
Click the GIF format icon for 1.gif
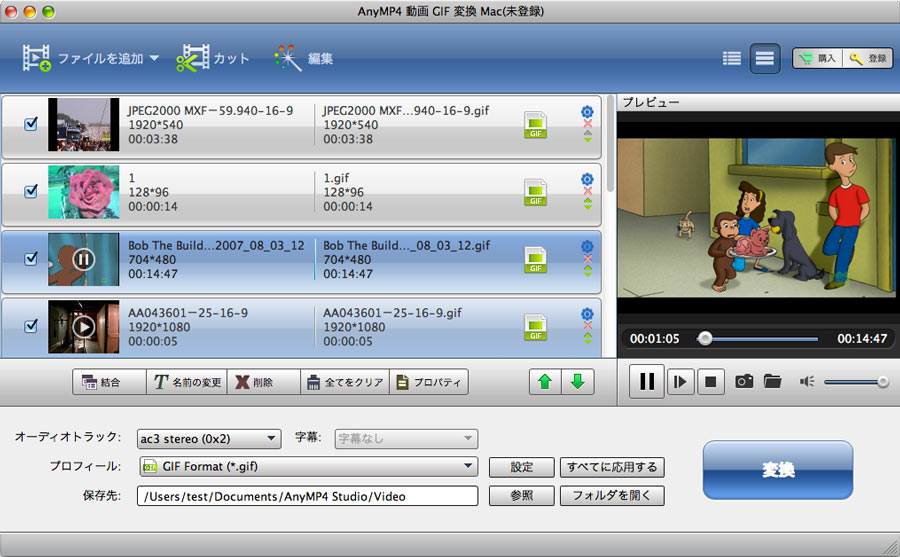[536, 192]
